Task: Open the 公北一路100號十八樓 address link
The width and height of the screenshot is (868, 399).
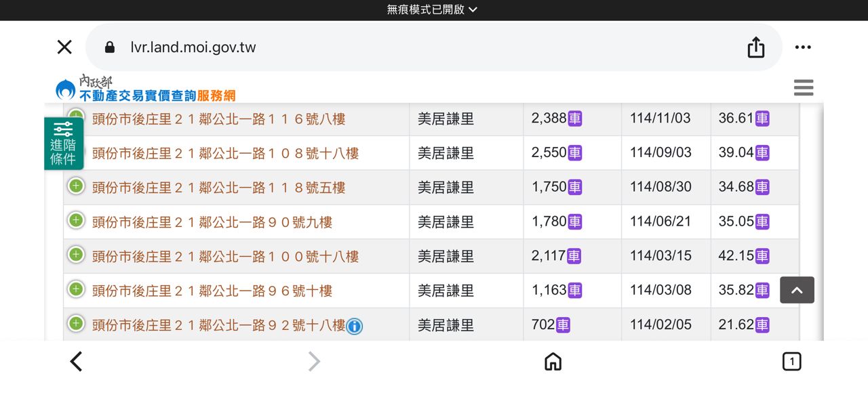Action: (x=225, y=257)
